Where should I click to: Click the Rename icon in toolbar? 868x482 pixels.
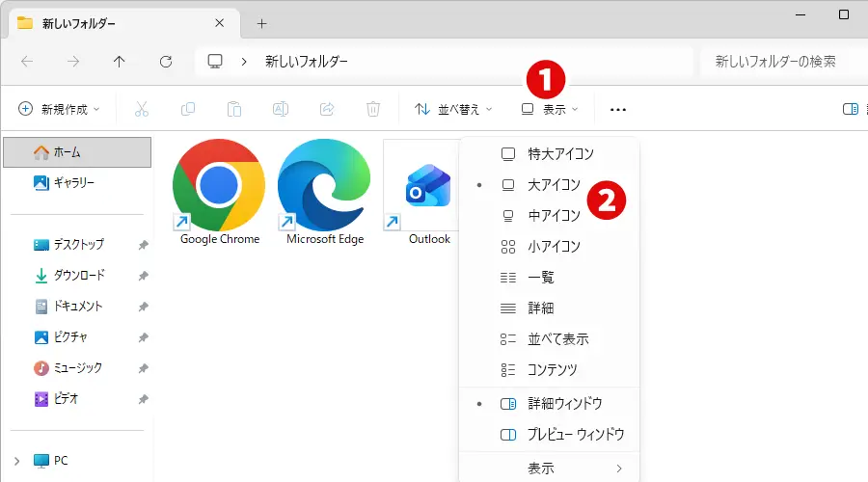tap(281, 109)
